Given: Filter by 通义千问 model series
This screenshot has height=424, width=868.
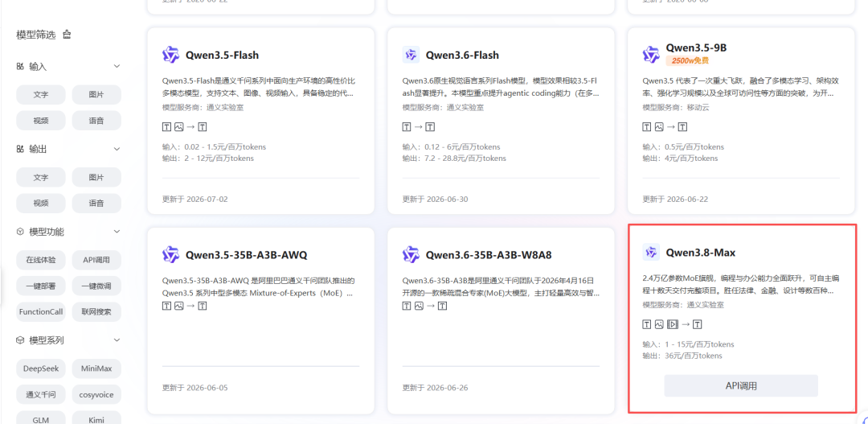Looking at the screenshot, I should click(x=41, y=394).
